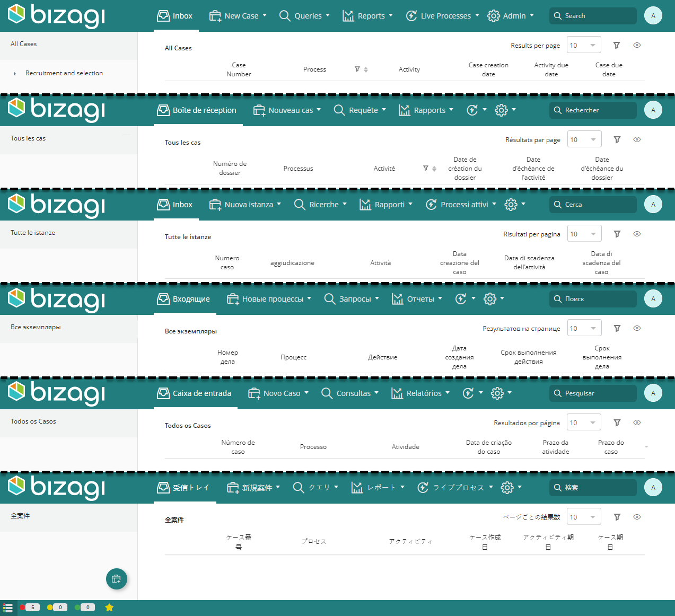Click the round new-case floating button
The image size is (675, 616).
pyautogui.click(x=117, y=579)
